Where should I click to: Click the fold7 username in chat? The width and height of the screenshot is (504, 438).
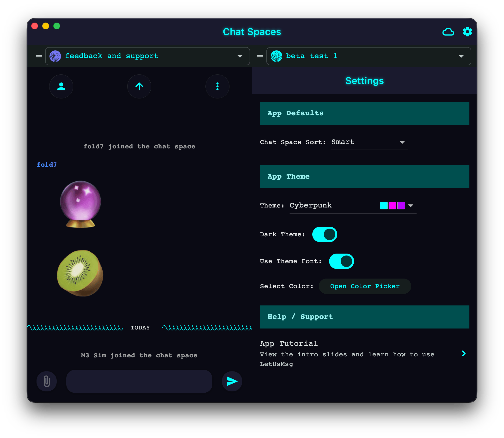pos(47,165)
